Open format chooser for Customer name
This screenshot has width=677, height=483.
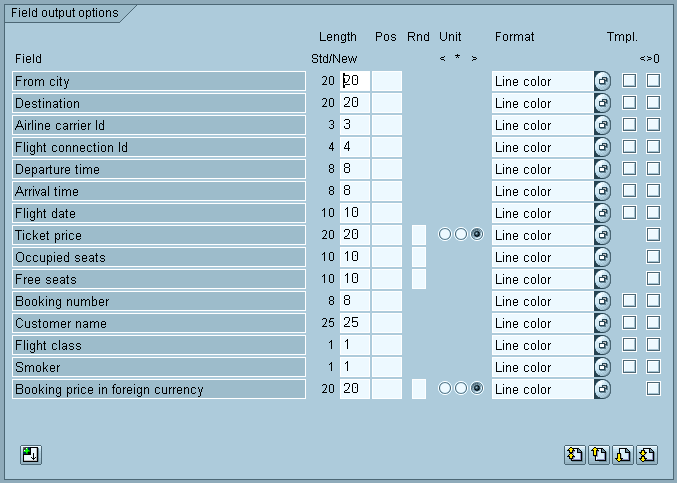[602, 323]
